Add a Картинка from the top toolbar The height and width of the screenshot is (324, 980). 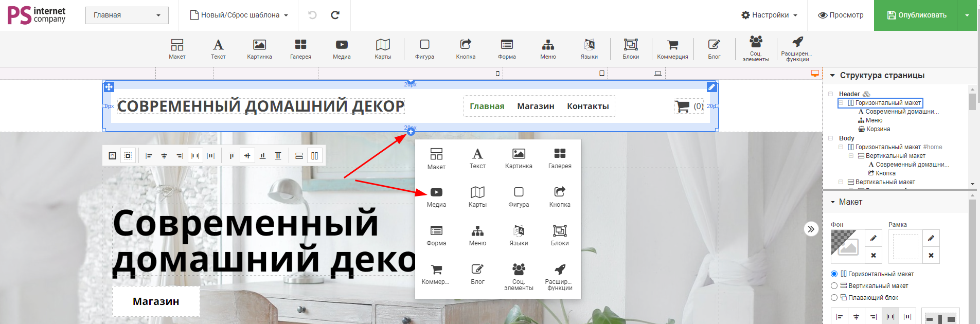[x=259, y=49]
